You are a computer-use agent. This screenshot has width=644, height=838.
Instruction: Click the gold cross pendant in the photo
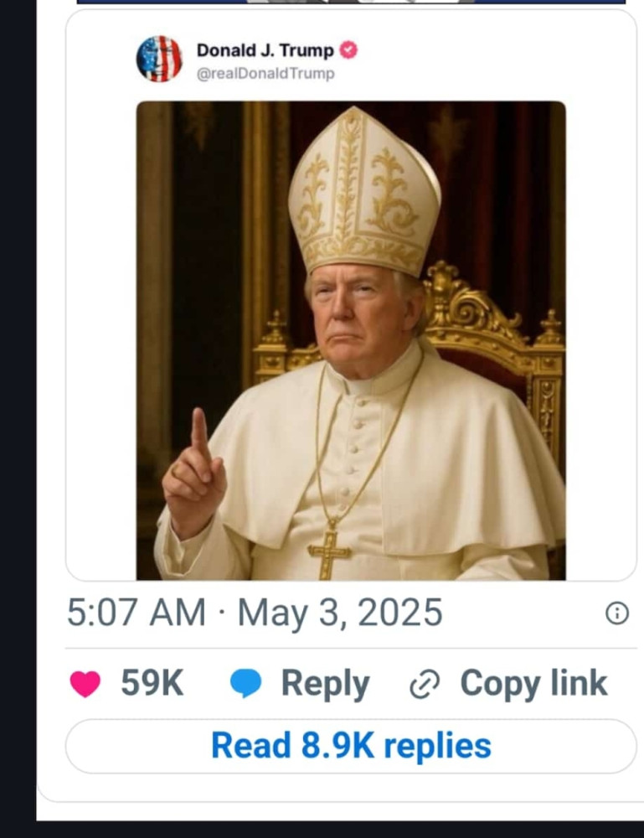click(329, 552)
